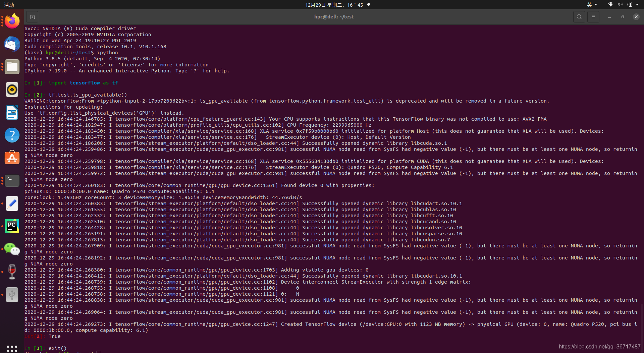Click the 'tf.test.is_gpu_available()' command text

[88, 95]
